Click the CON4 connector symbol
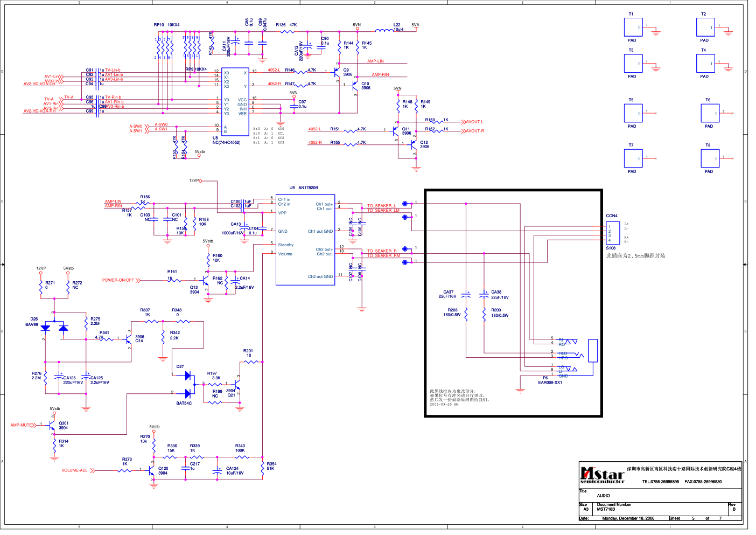 (x=613, y=233)
